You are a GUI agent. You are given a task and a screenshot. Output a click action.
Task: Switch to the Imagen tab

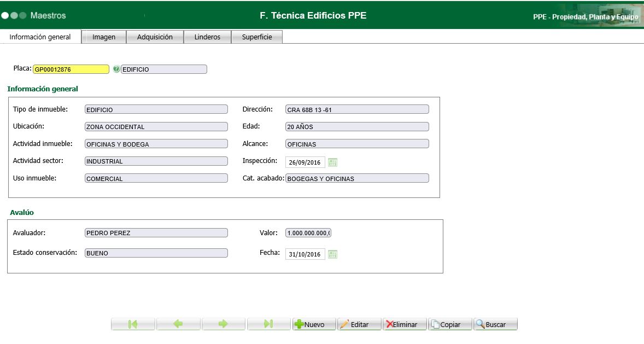104,37
